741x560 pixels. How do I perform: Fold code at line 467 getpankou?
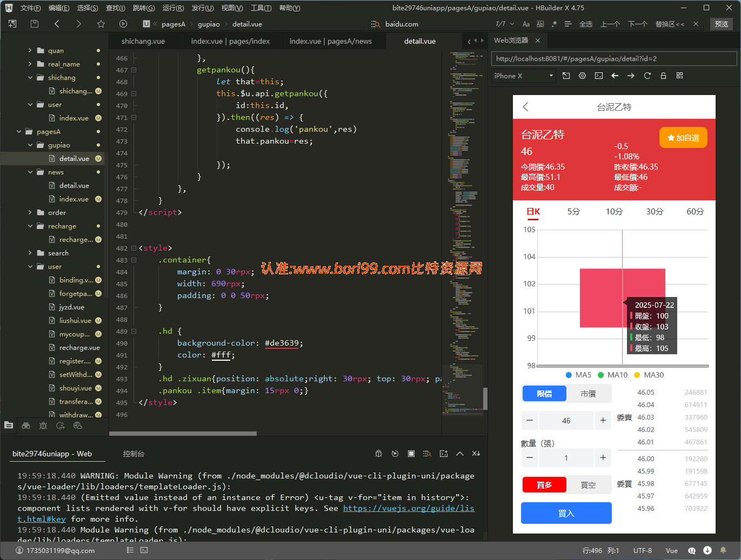coord(133,70)
